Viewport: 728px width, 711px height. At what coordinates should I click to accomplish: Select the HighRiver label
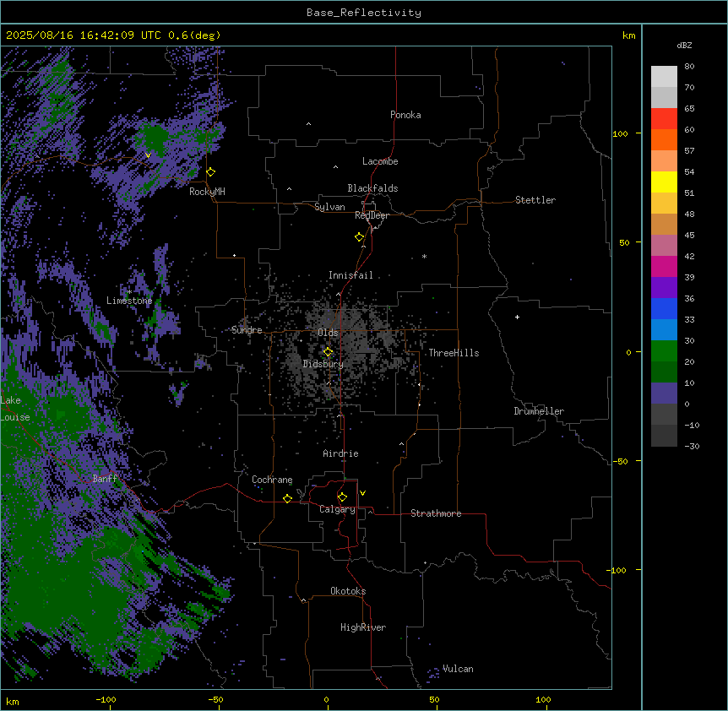[363, 627]
